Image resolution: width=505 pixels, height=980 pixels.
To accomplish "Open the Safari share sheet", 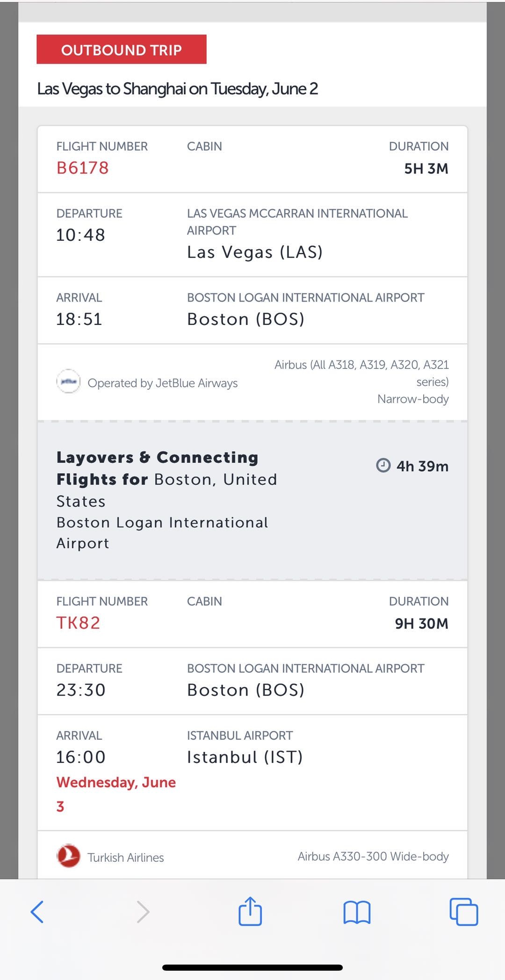I will click(250, 911).
